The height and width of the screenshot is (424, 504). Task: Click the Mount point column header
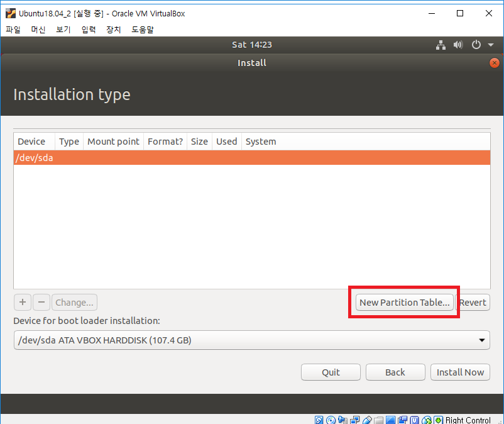pos(114,142)
